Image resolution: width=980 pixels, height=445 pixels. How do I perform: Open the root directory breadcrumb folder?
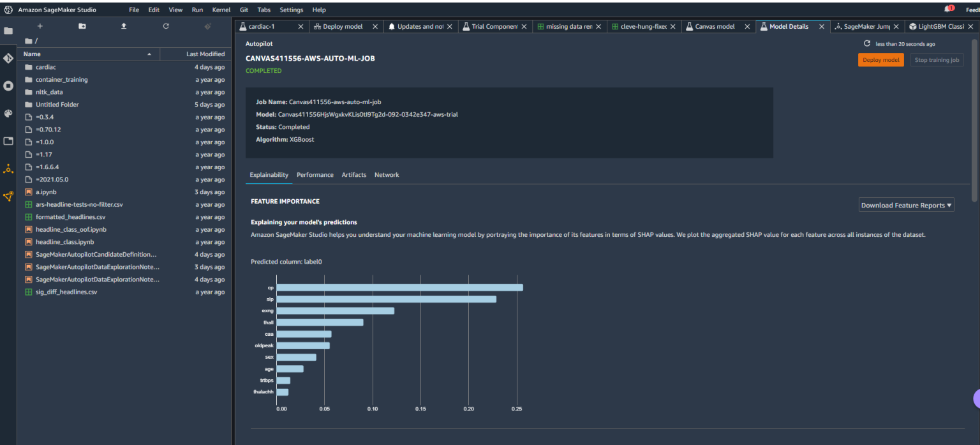[x=29, y=41]
